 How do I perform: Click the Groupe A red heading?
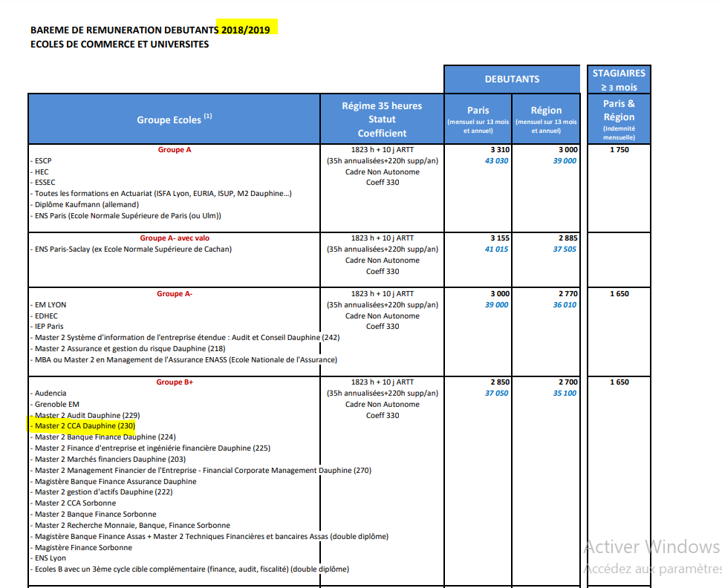click(x=174, y=150)
